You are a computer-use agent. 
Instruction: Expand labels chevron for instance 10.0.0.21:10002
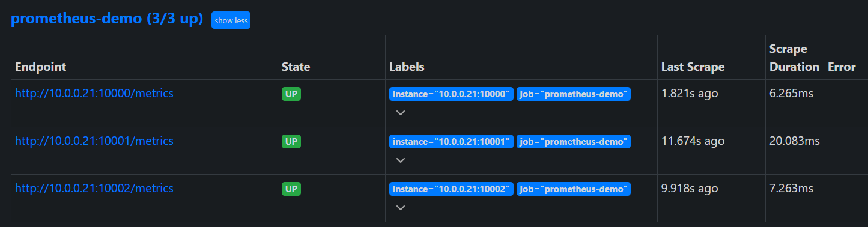point(401,208)
